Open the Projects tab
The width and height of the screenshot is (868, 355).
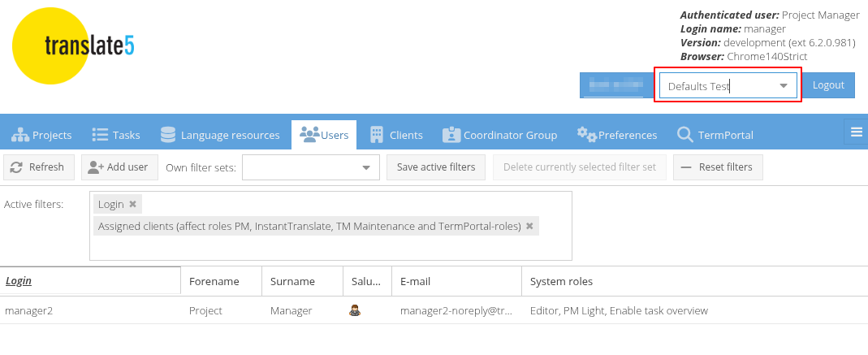pos(42,135)
